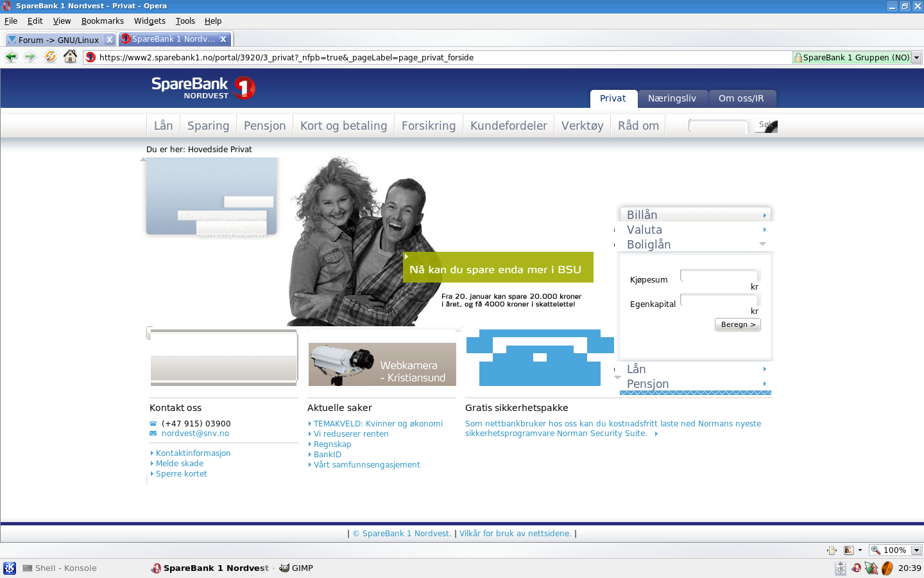
Task: Open the home page via house icon
Action: pos(71,57)
